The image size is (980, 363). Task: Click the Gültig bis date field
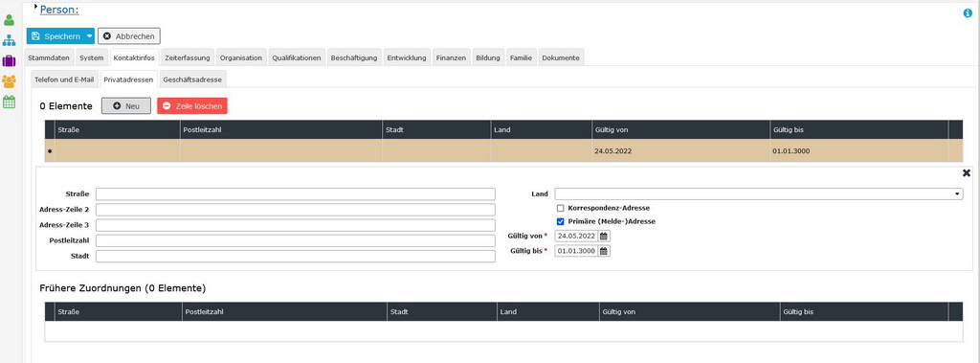[576, 251]
